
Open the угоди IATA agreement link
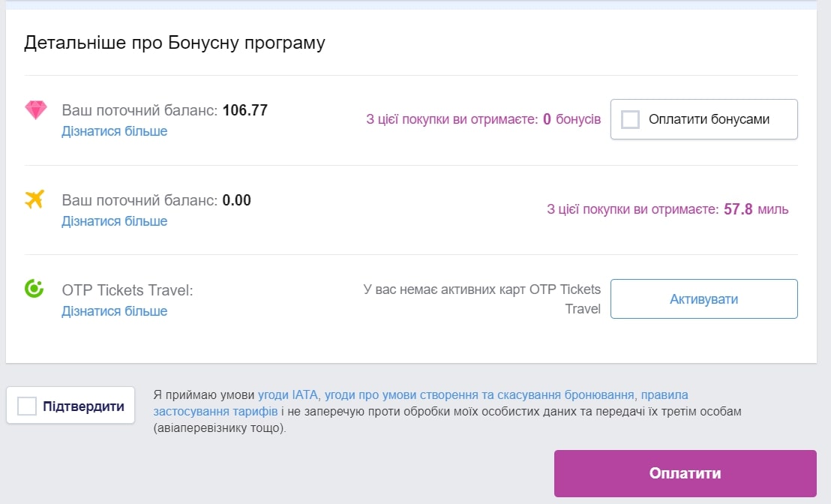288,394
